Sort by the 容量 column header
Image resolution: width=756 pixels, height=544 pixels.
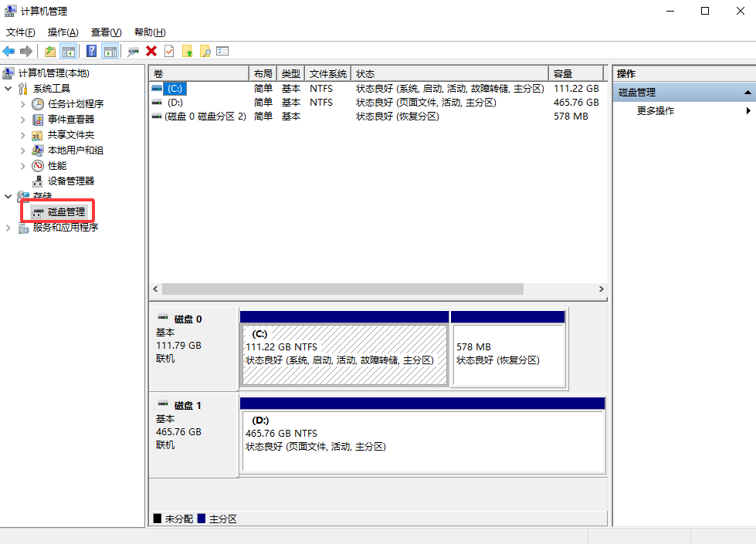(576, 74)
